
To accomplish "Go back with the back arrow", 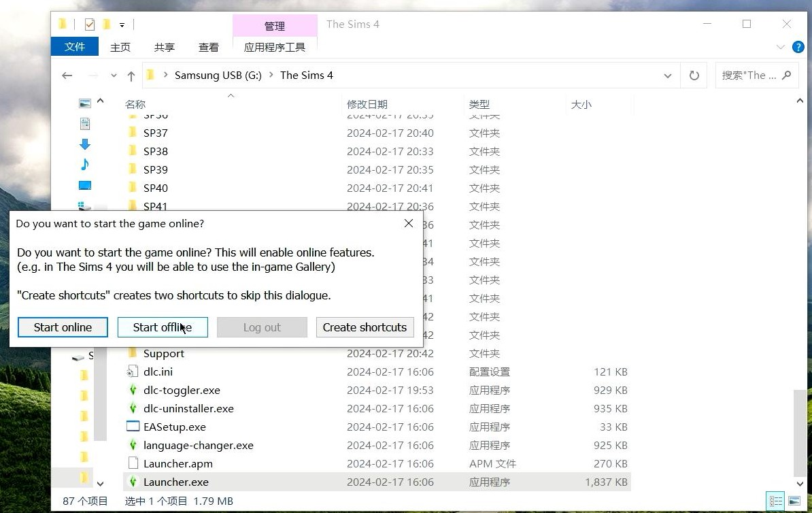I will tap(67, 76).
